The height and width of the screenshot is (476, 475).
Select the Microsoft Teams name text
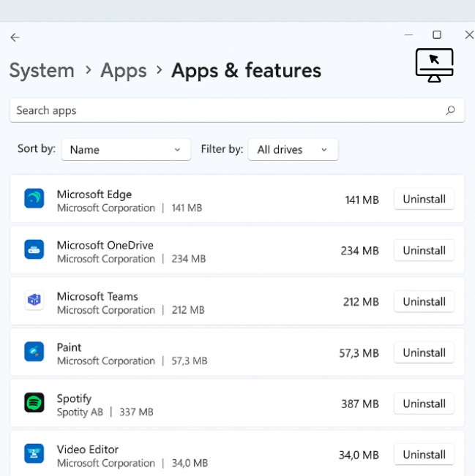point(97,296)
